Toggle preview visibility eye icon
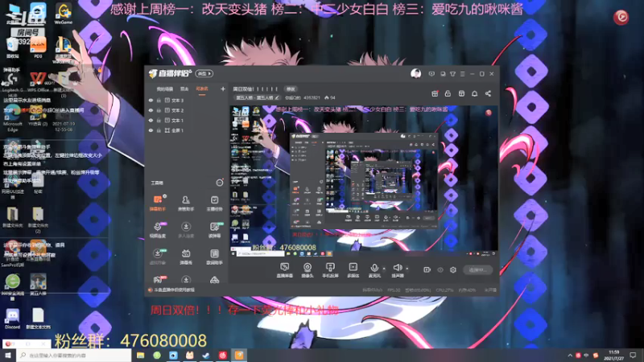This screenshot has height=362, width=644. 440,270
